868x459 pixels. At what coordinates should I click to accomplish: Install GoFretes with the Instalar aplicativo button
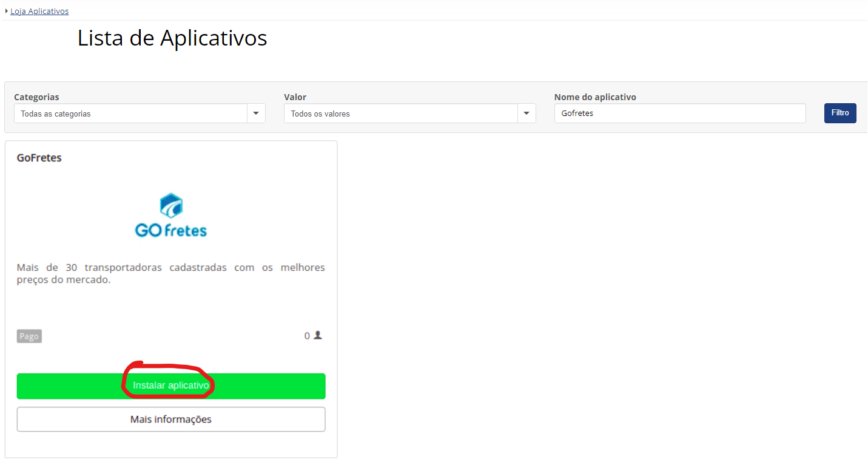point(171,386)
